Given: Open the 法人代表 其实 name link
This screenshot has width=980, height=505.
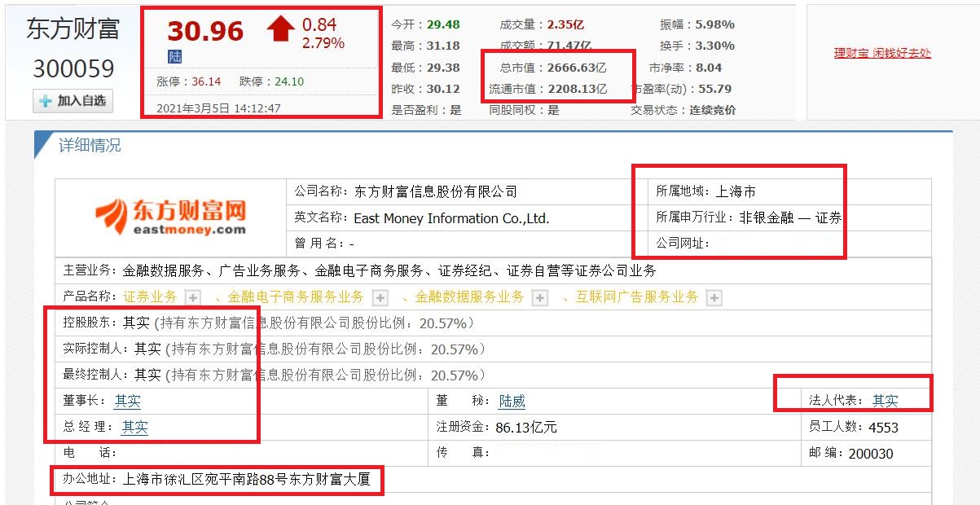Looking at the screenshot, I should (x=886, y=401).
